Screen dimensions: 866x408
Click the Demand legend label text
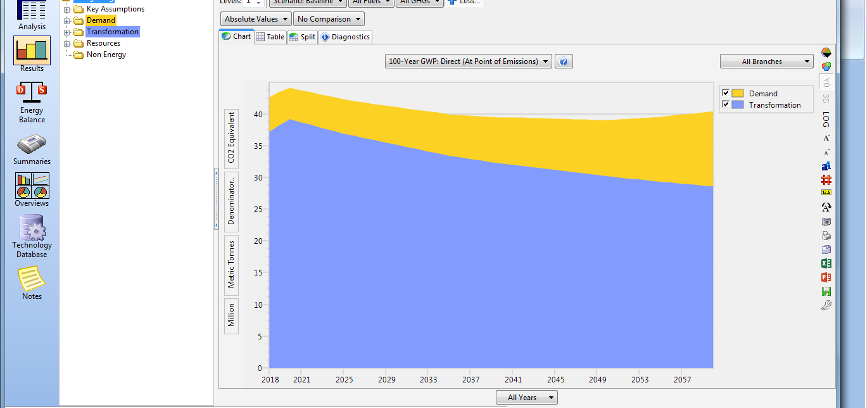[763, 93]
